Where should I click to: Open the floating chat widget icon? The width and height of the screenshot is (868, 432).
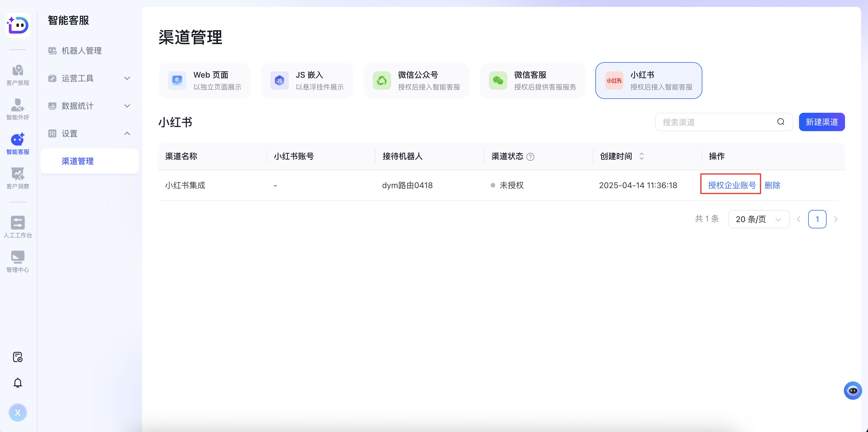coord(853,390)
